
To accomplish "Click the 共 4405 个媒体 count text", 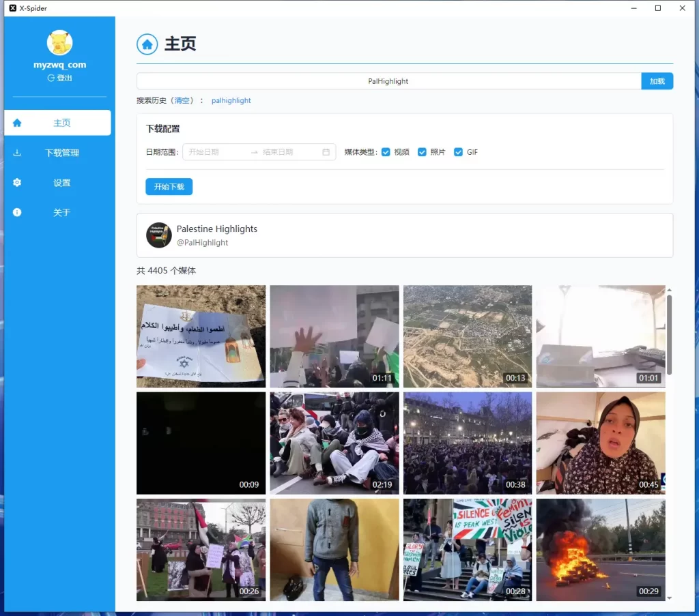I will [166, 271].
